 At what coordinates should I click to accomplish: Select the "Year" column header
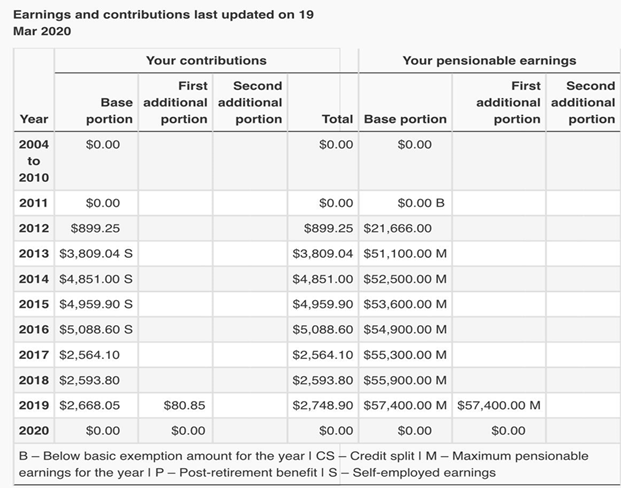pos(33,119)
